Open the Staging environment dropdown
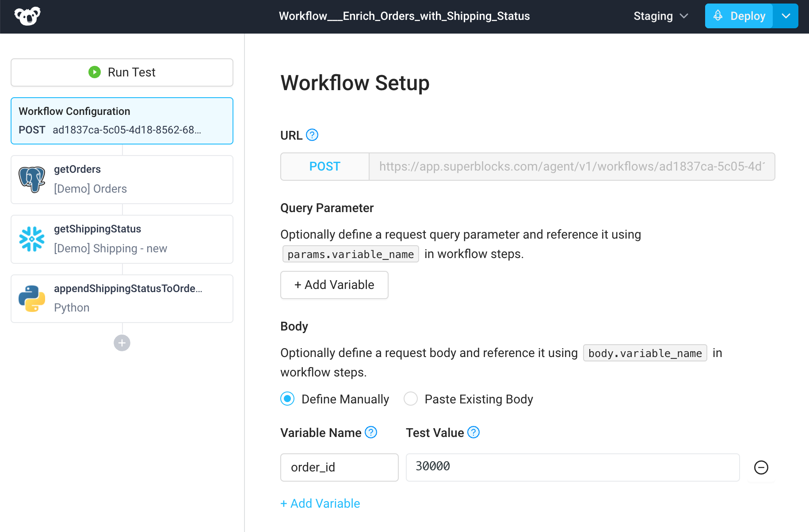Image resolution: width=809 pixels, height=532 pixels. coord(660,16)
